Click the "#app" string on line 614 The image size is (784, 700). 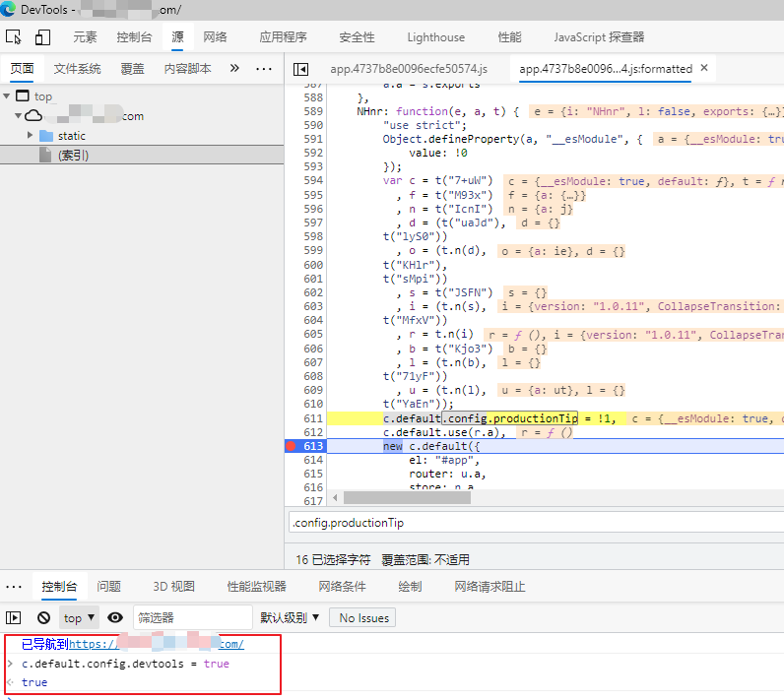tap(454, 460)
